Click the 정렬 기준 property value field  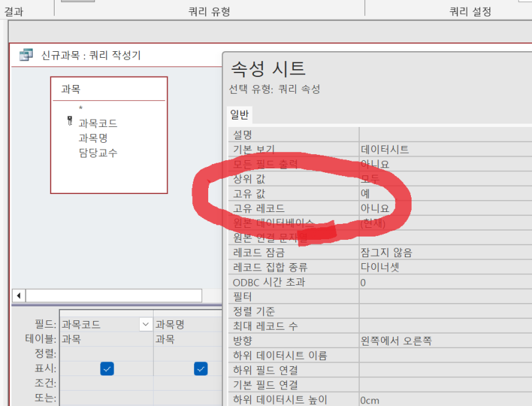pyautogui.click(x=446, y=311)
